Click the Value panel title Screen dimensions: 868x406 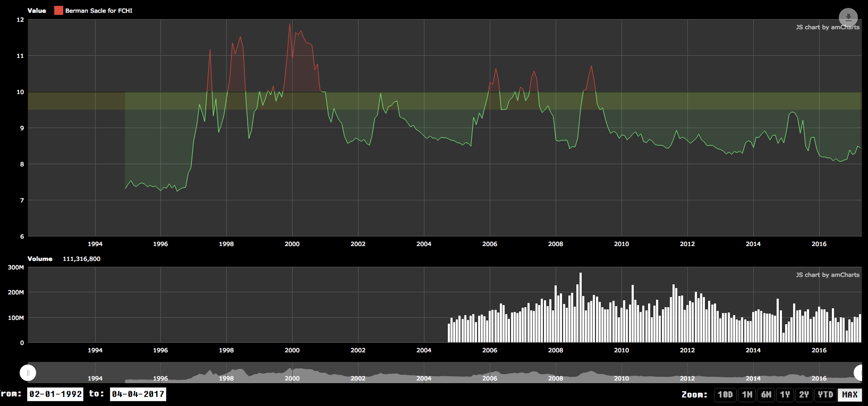click(37, 11)
